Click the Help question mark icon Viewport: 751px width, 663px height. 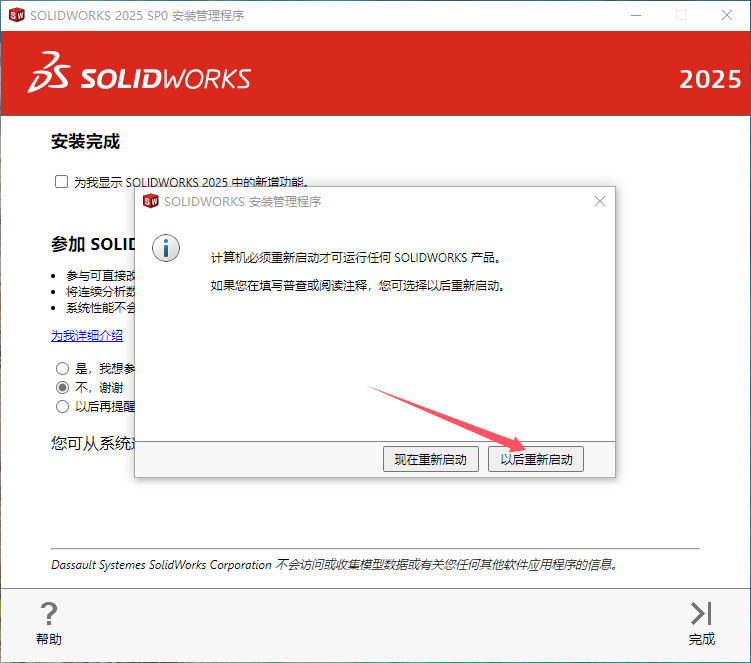(x=48, y=613)
